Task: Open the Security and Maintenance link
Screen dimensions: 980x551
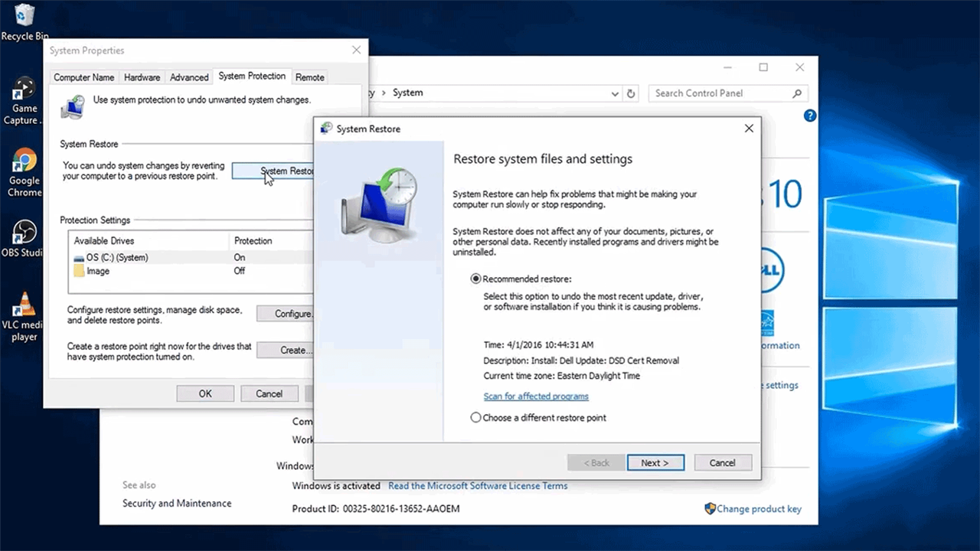Action: pos(177,504)
